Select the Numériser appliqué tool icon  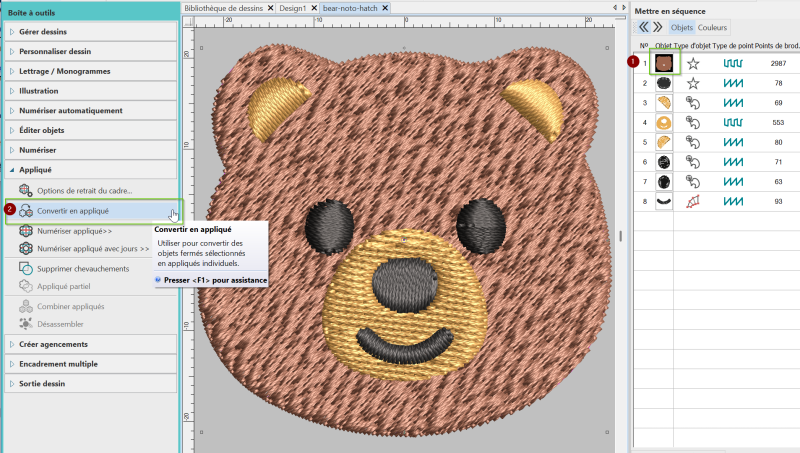26,231
